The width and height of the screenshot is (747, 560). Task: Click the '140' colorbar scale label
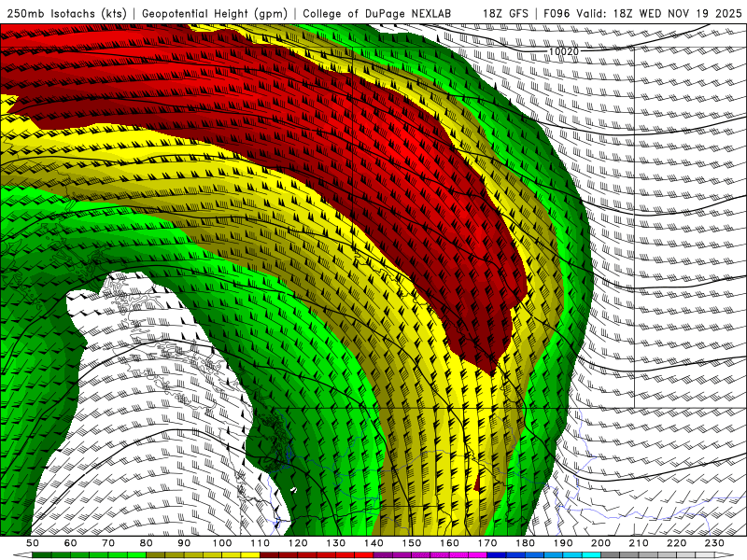pyautogui.click(x=373, y=543)
